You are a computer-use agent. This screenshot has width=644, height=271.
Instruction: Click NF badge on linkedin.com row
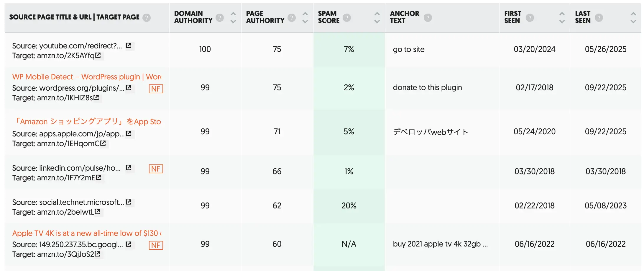156,169
